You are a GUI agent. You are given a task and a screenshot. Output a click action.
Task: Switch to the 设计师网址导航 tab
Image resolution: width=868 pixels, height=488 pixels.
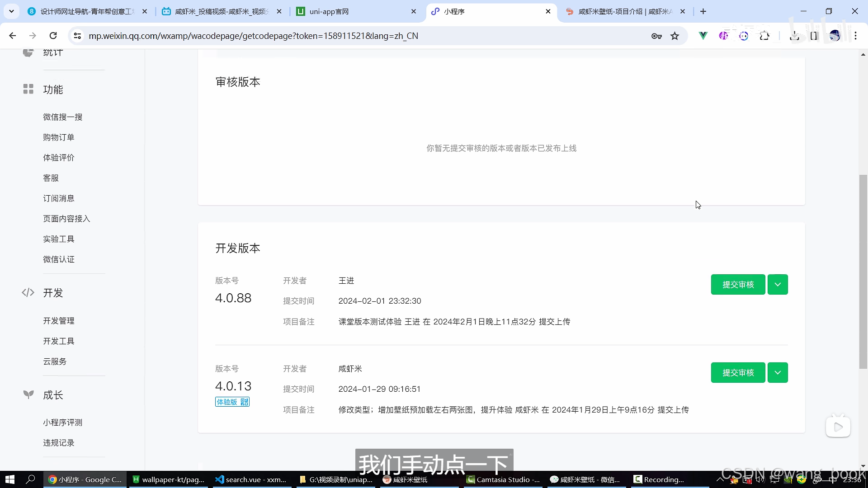coord(88,11)
